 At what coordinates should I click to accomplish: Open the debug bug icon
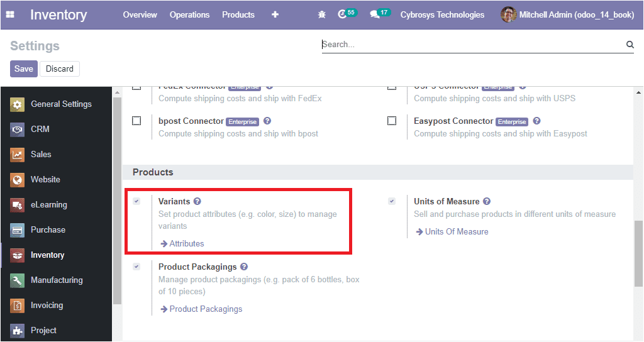point(322,15)
